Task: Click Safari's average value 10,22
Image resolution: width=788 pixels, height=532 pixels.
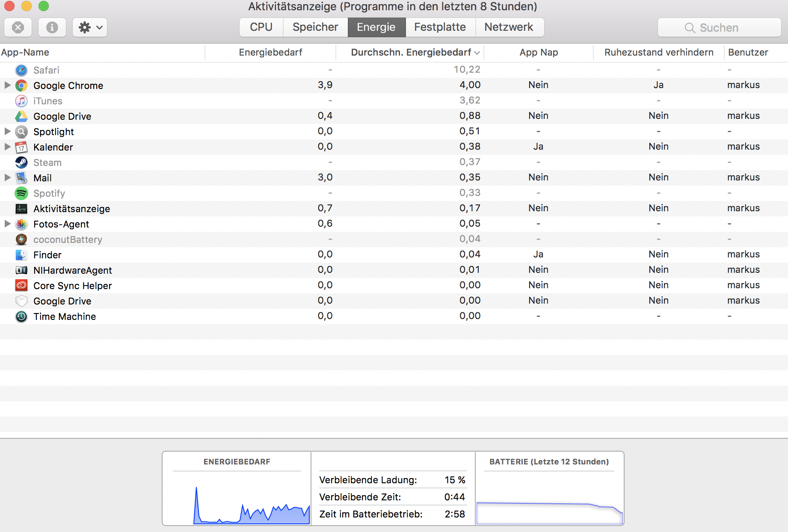Action: (467, 69)
